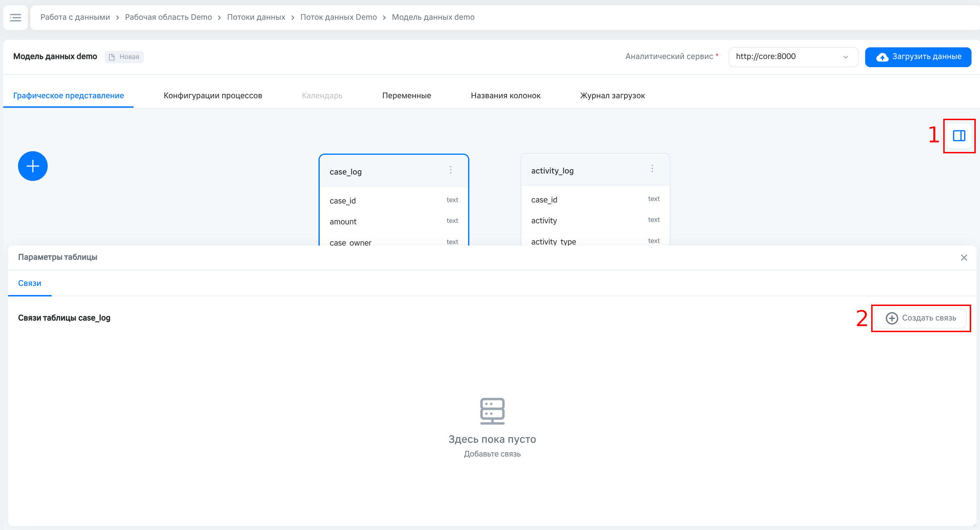980x530 pixels.
Task: Close the Параметры таблицы panel
Action: click(964, 258)
